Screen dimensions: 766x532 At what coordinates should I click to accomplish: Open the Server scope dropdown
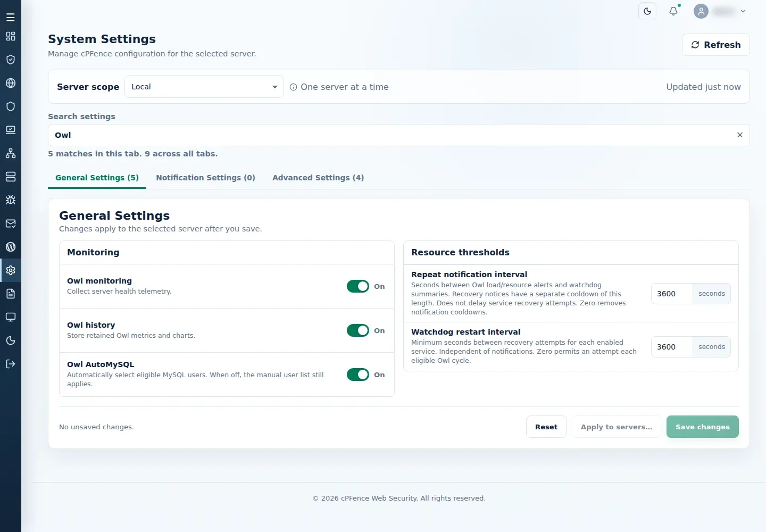click(204, 87)
